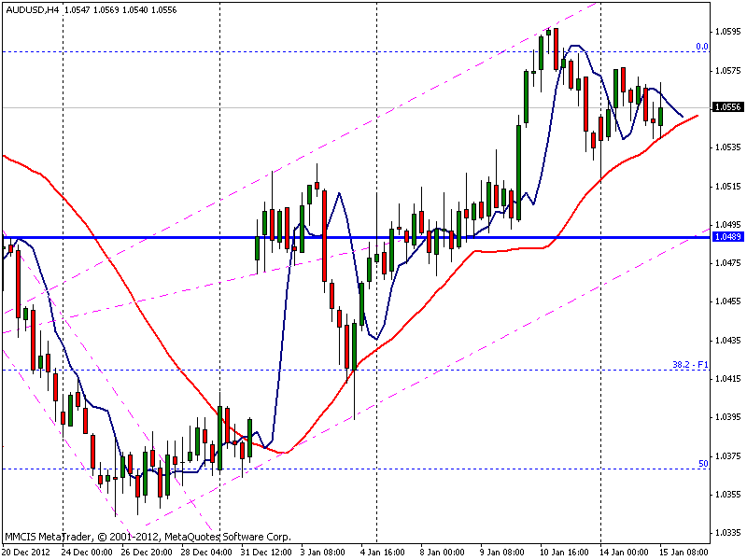Viewport: 747px width, 560px height.
Task: Click the 1.0515 price axis label
Action: pyautogui.click(x=728, y=186)
